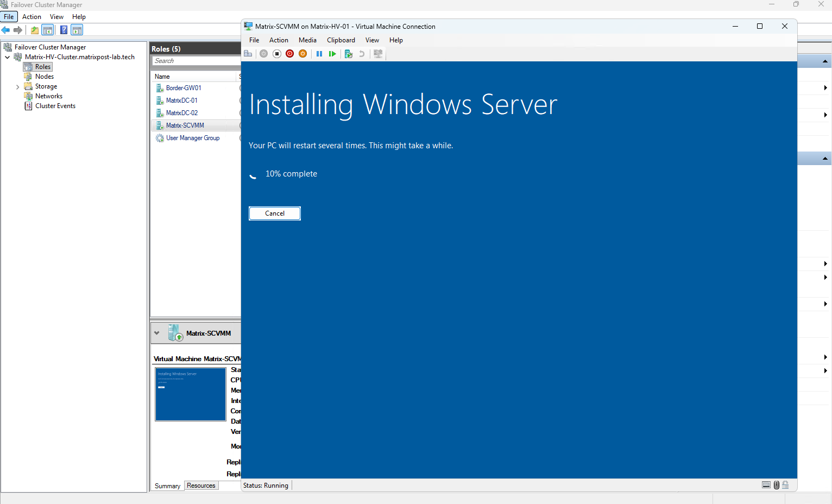The height and width of the screenshot is (504, 832).
Task: Open File menu in Virtual Machine Connection
Action: [254, 40]
